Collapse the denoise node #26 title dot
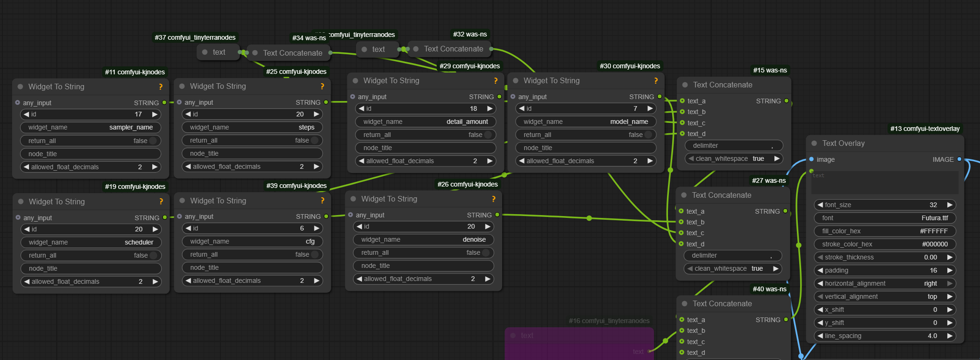 tap(354, 199)
